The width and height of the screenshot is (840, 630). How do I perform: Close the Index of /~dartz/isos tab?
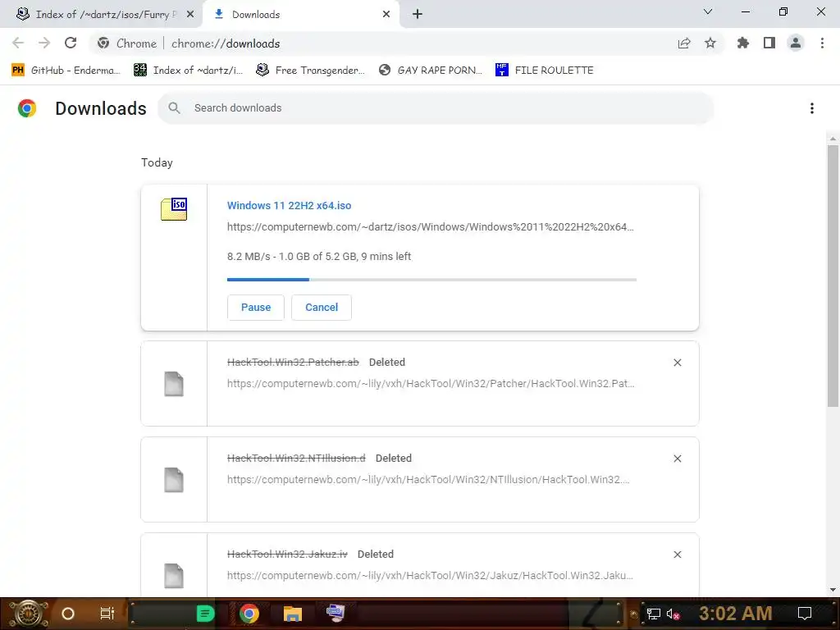click(x=190, y=15)
